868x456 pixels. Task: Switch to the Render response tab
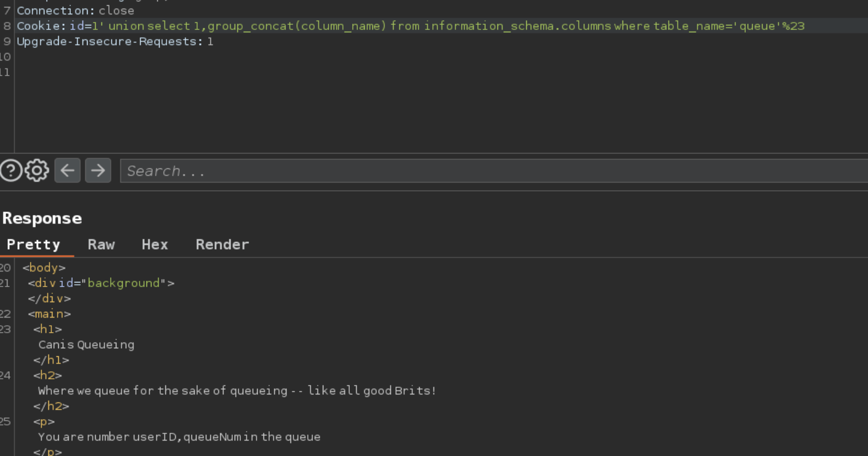pyautogui.click(x=222, y=244)
